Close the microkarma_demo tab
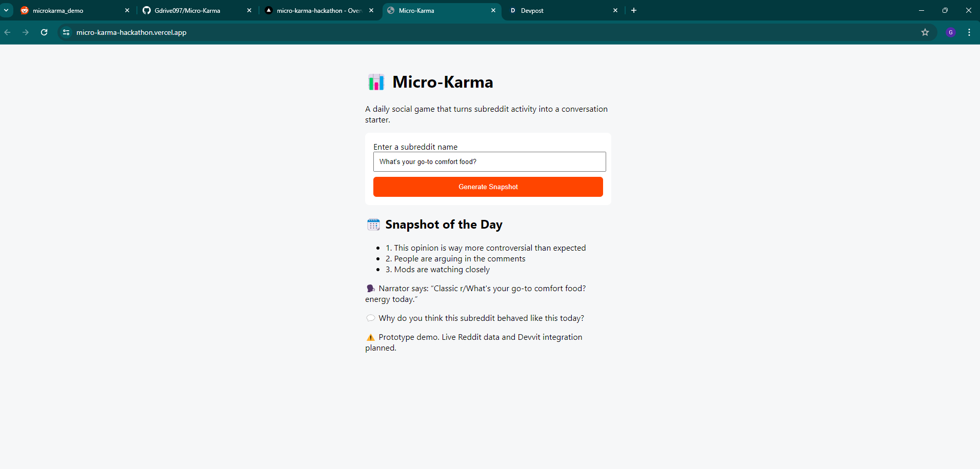The width and height of the screenshot is (980, 469). point(127,10)
